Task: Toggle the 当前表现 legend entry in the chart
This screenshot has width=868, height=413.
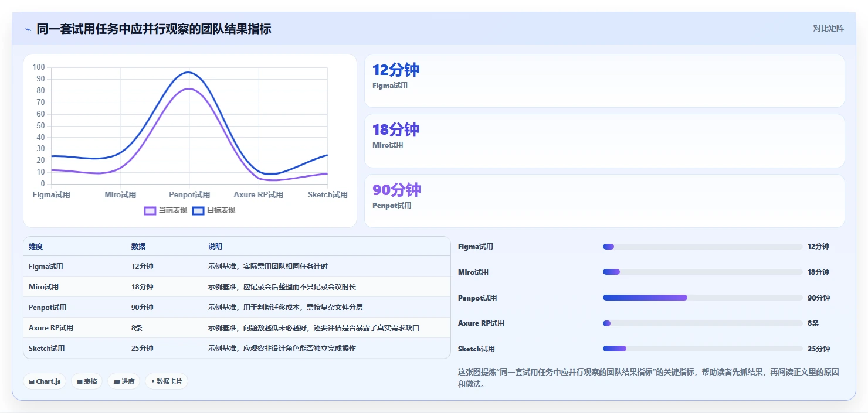Action: click(165, 210)
